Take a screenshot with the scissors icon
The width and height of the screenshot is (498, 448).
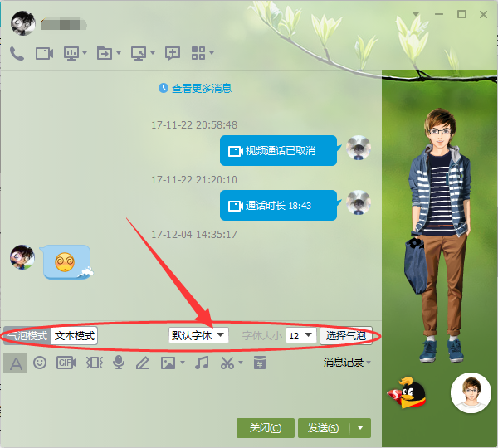click(x=227, y=363)
